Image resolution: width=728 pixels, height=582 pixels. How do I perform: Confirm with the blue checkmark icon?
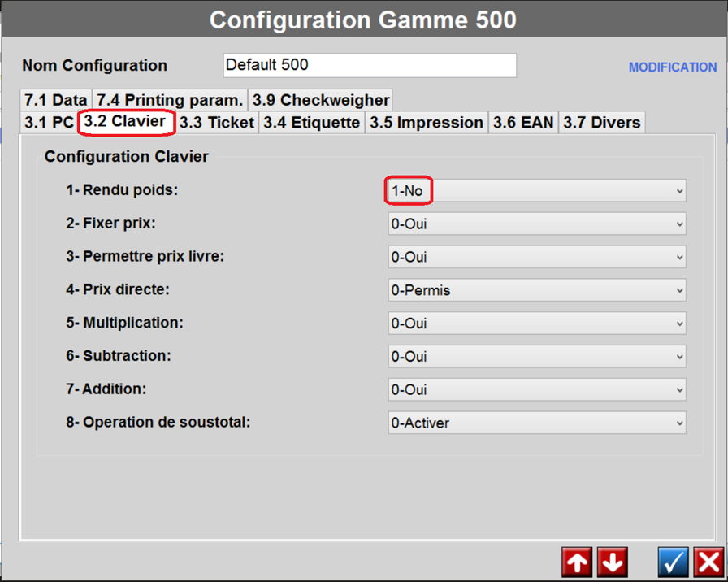tap(674, 562)
